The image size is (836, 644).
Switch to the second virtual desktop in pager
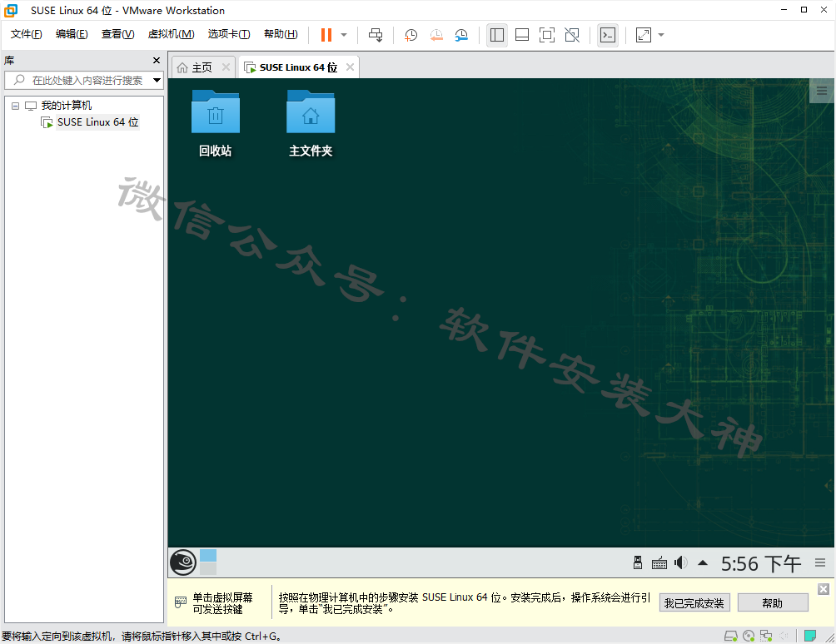pyautogui.click(x=208, y=569)
